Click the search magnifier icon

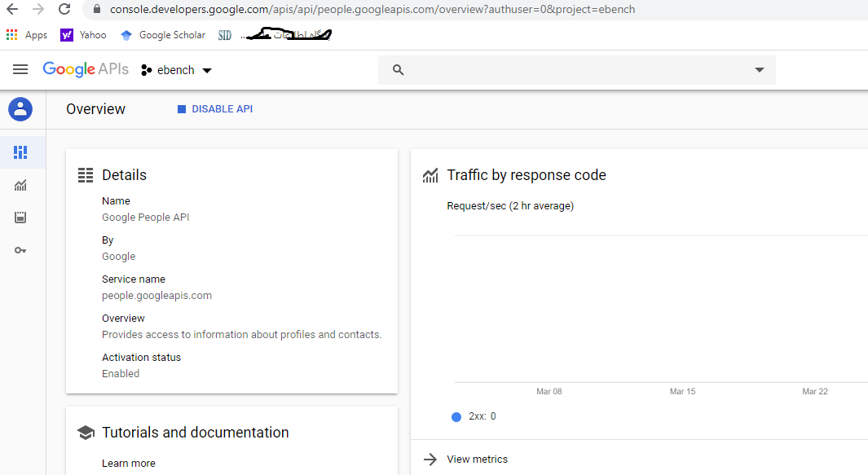(x=398, y=70)
